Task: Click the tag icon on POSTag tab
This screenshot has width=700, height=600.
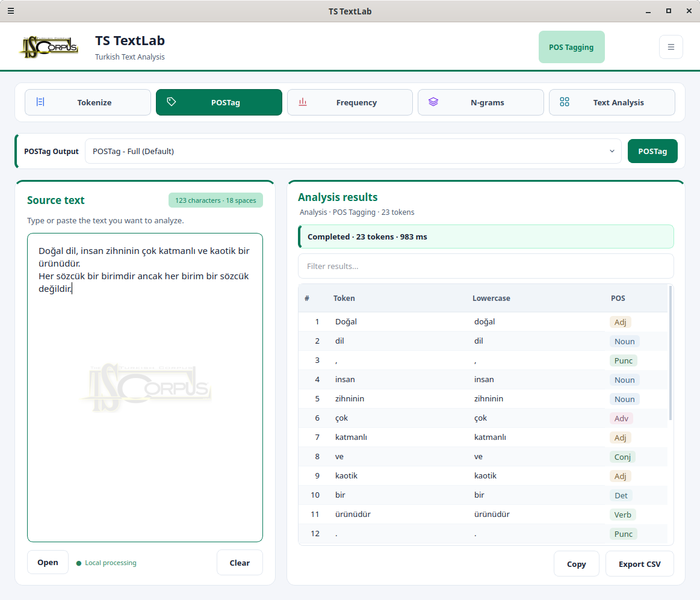Action: (x=172, y=102)
